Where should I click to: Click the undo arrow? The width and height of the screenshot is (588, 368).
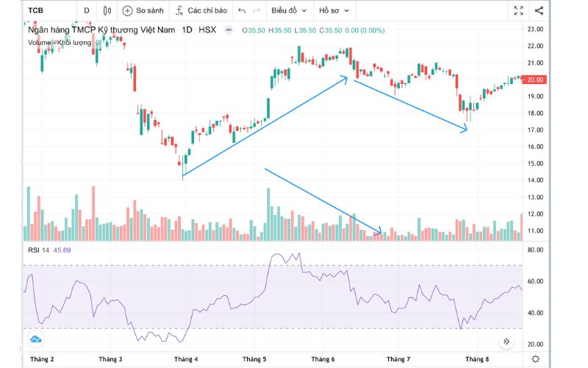click(x=242, y=11)
